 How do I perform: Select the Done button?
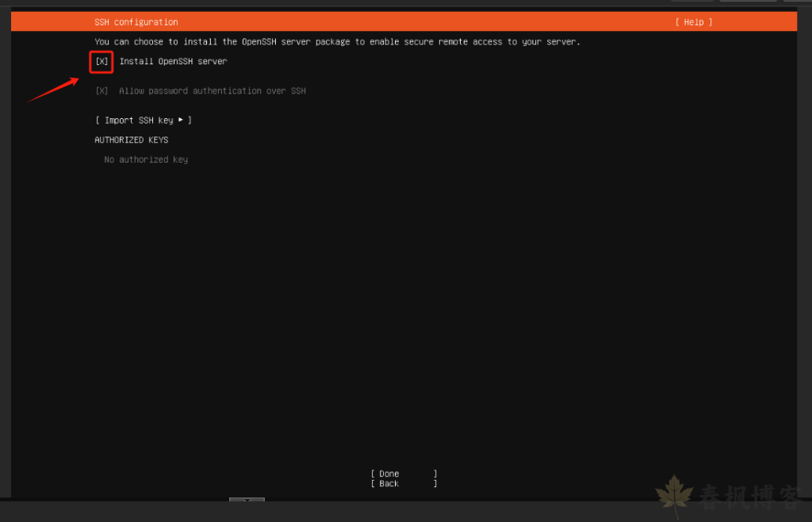[x=404, y=474]
